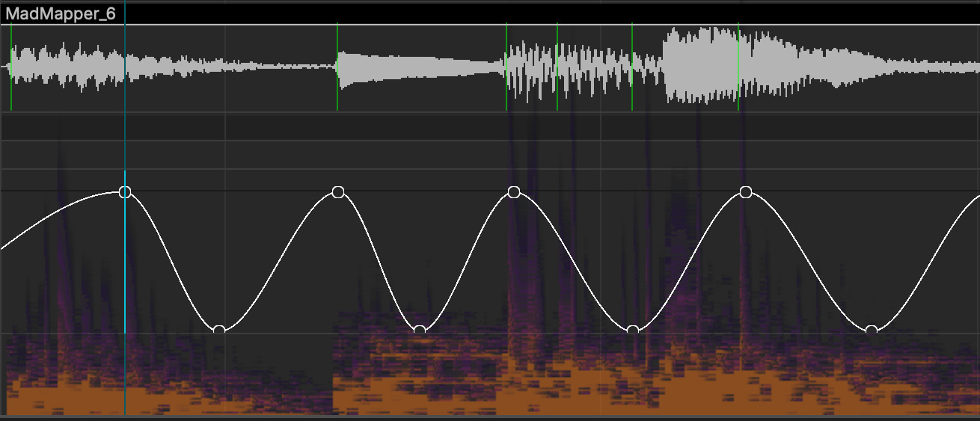Click the second peak keyframe on the curve
The width and height of the screenshot is (980, 421).
(x=337, y=192)
